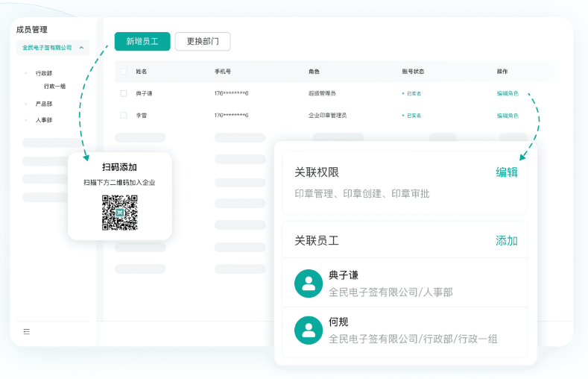Click 编辑角色 for 典子谦 row
The width and height of the screenshot is (588, 379).
(x=508, y=93)
